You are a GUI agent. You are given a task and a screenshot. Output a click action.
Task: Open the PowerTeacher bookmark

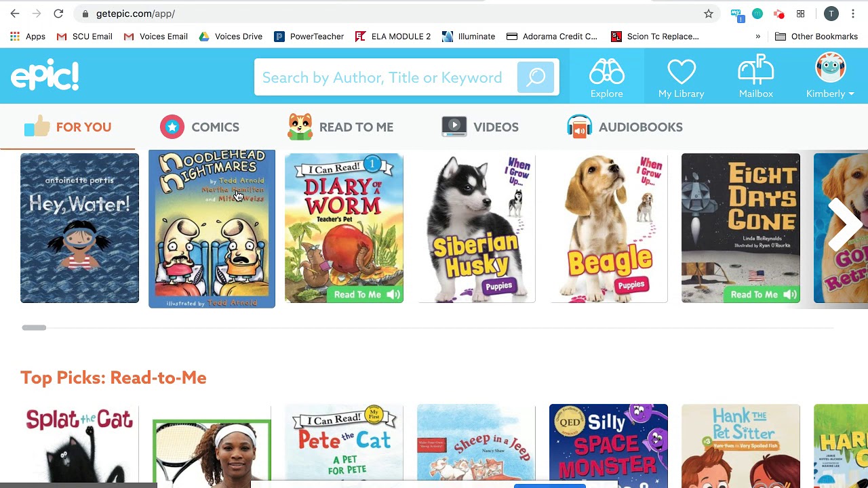tap(309, 37)
